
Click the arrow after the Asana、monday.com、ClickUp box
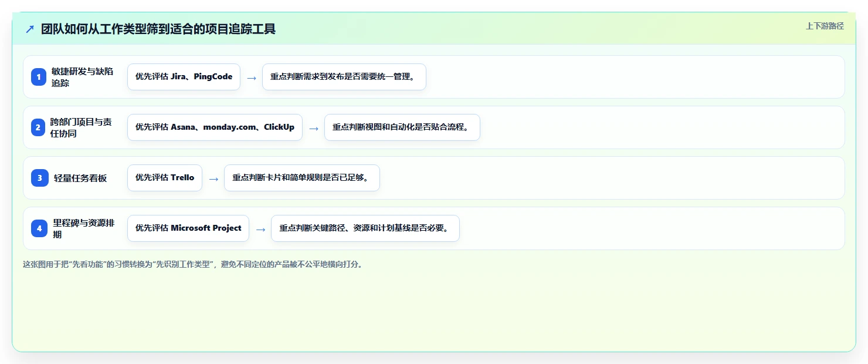pyautogui.click(x=313, y=128)
